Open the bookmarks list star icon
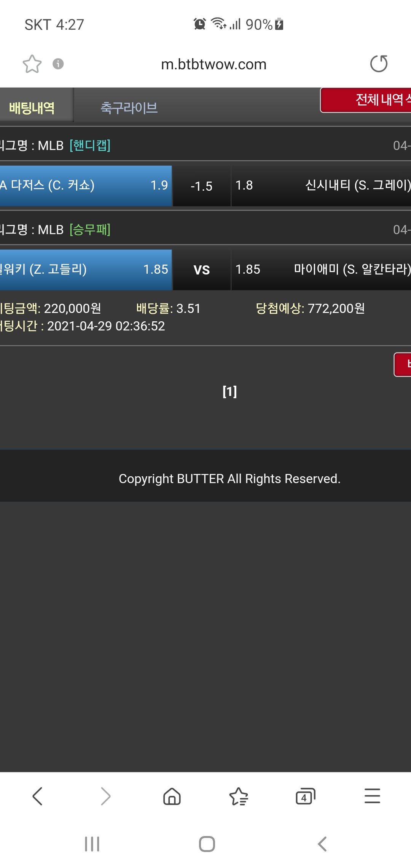The width and height of the screenshot is (411, 868). pos(239,796)
